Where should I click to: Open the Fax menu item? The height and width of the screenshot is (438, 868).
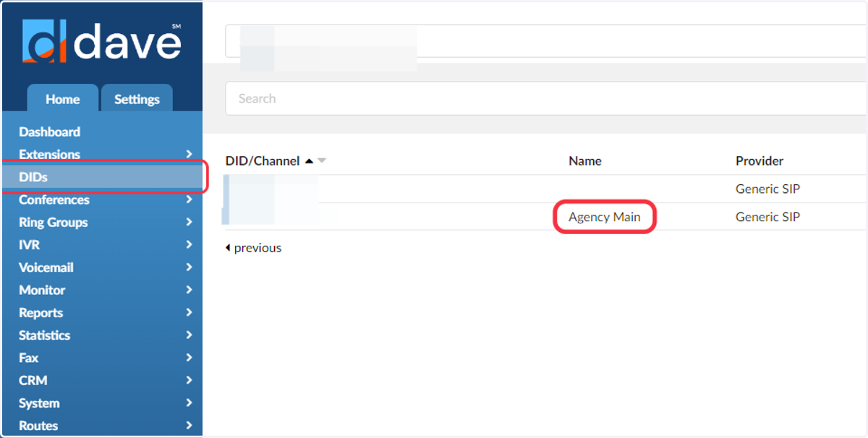coord(28,358)
